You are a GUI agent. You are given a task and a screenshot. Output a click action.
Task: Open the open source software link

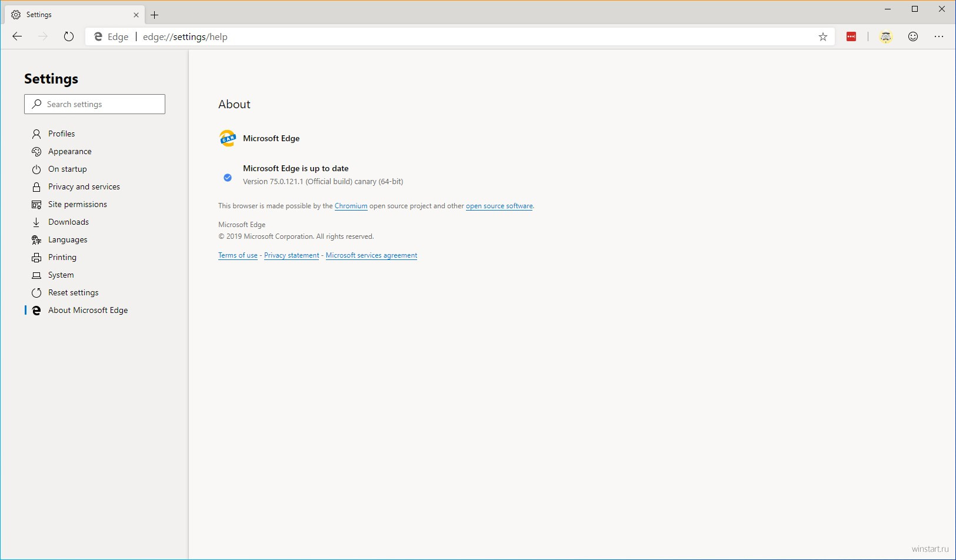(x=499, y=206)
